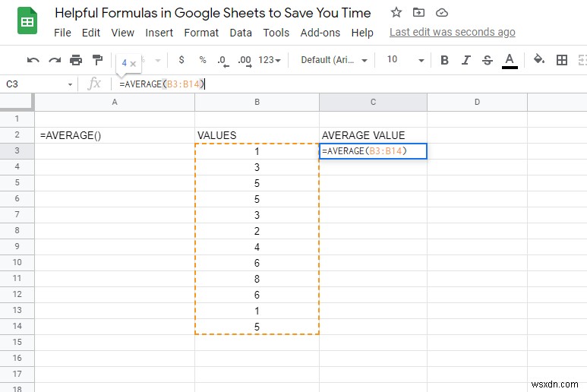Open the Add-ons menu

click(320, 33)
